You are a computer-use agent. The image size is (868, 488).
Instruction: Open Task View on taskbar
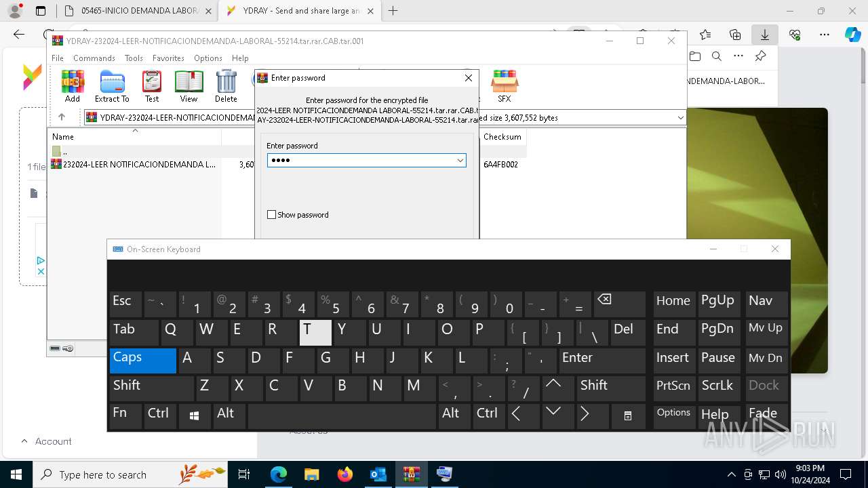click(x=244, y=474)
